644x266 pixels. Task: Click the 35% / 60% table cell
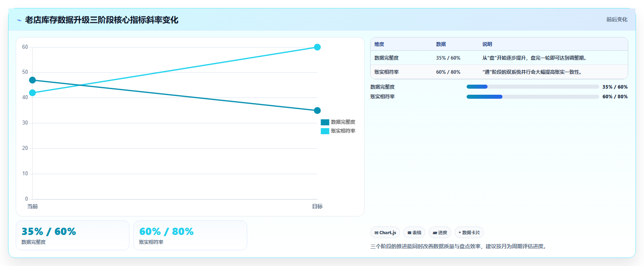tap(448, 58)
